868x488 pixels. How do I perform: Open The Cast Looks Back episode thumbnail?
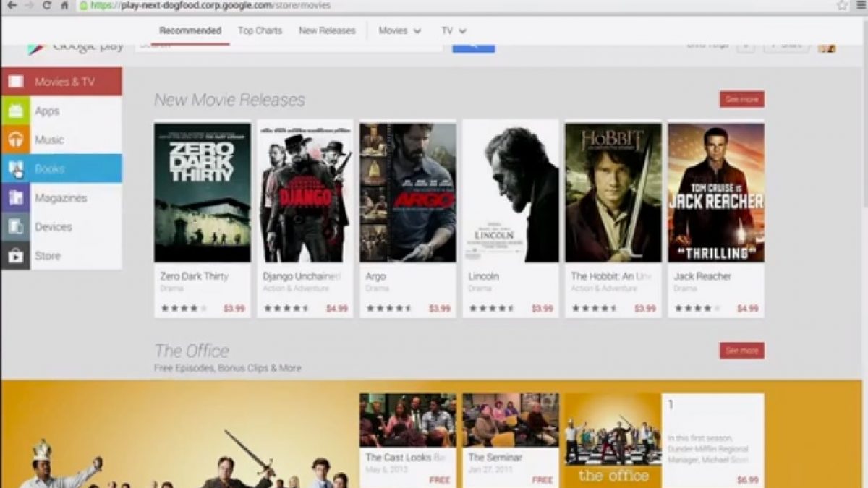(408, 420)
